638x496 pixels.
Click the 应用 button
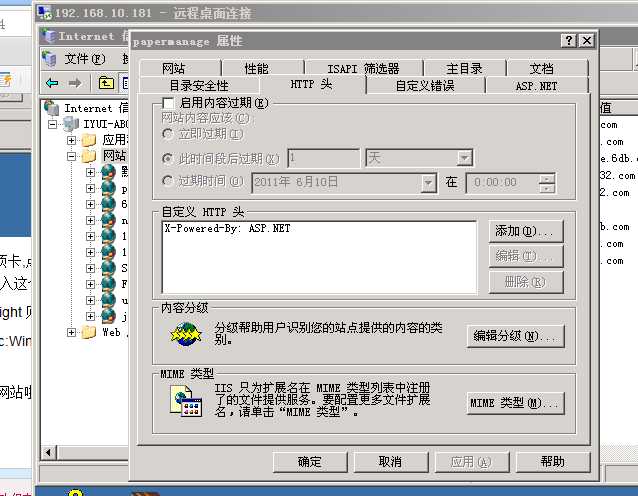[x=472, y=461]
